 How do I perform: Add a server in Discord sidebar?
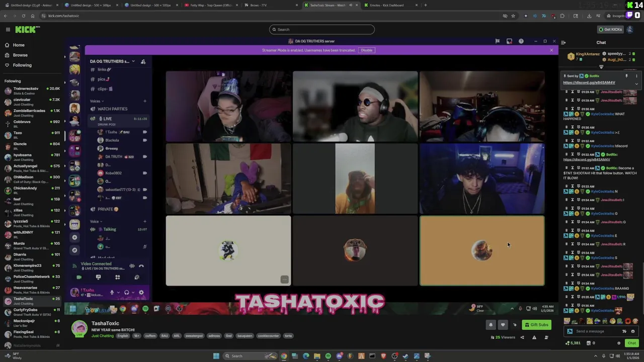74,237
